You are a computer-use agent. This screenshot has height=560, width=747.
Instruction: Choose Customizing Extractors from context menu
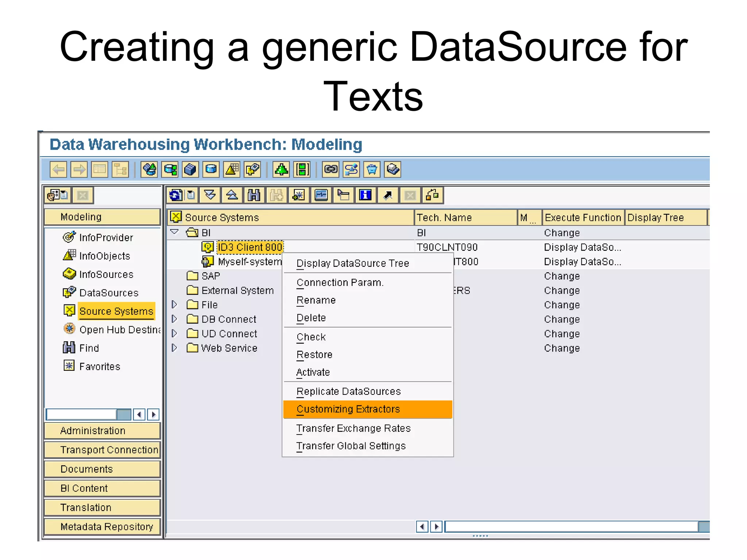click(348, 409)
